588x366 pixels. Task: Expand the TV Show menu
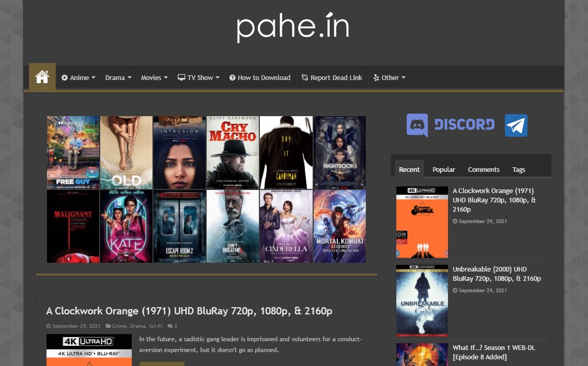tap(198, 77)
